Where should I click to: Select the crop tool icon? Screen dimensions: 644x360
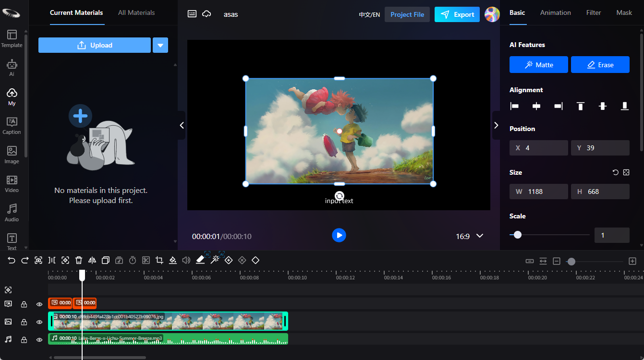(x=159, y=260)
